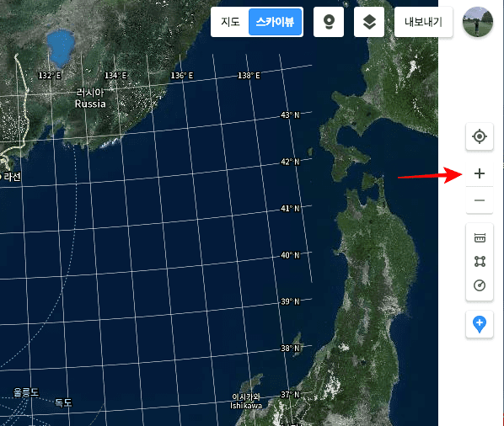
Task: Open the roadview pin tool
Action: pyautogui.click(x=329, y=22)
